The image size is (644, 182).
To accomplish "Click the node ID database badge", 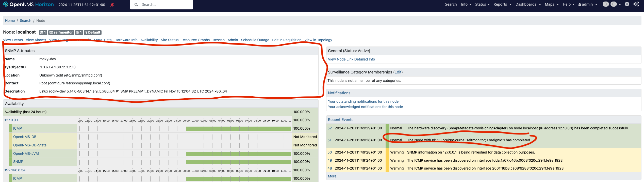I will 43,32.
